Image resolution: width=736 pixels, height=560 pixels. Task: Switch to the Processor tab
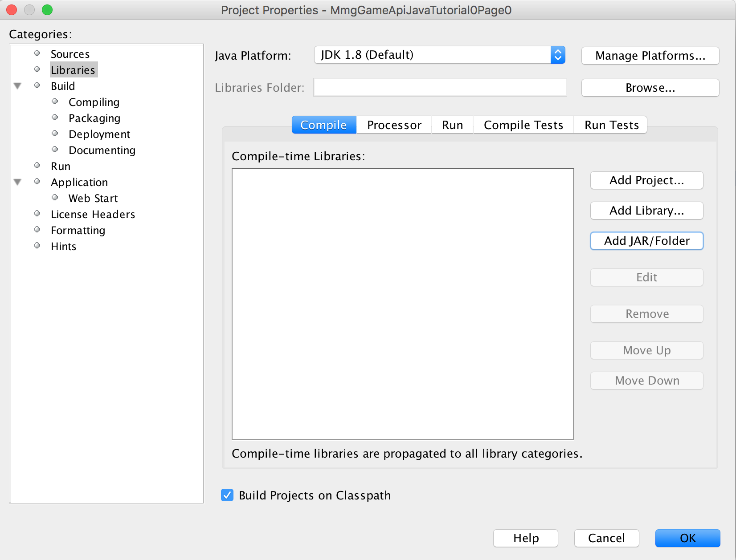tap(394, 125)
